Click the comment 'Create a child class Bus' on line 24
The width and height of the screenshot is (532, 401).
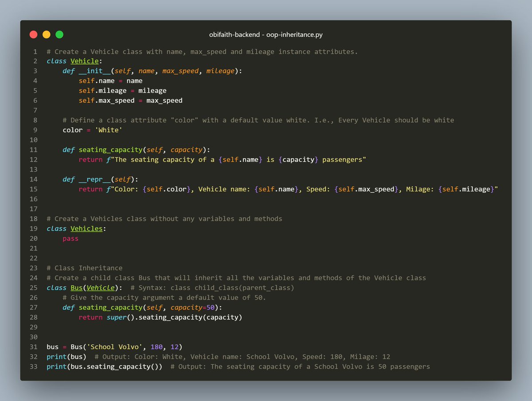236,278
